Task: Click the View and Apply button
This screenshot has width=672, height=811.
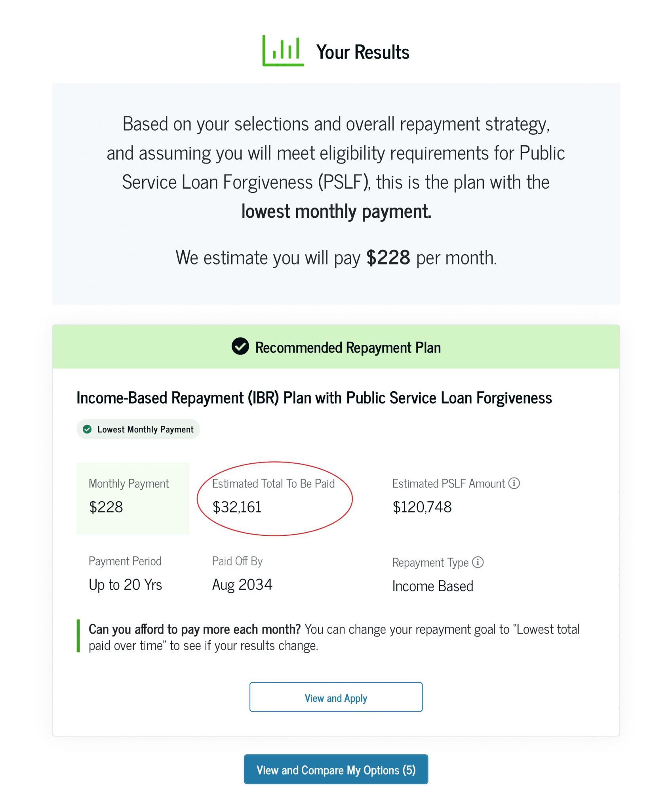Action: 336,698
